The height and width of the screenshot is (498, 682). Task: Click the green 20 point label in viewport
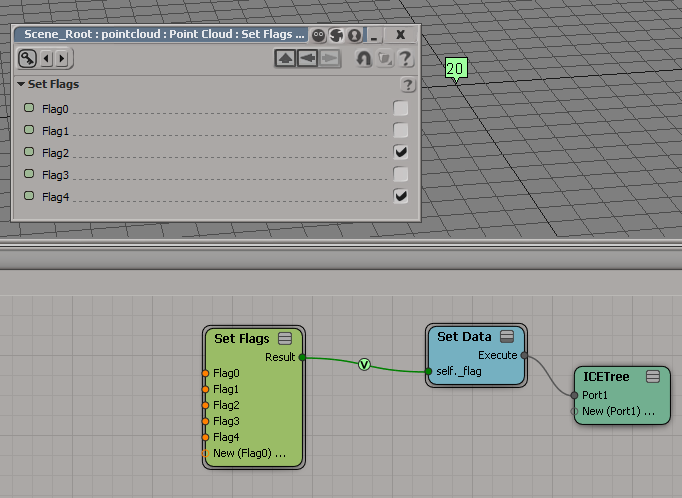tap(456, 69)
